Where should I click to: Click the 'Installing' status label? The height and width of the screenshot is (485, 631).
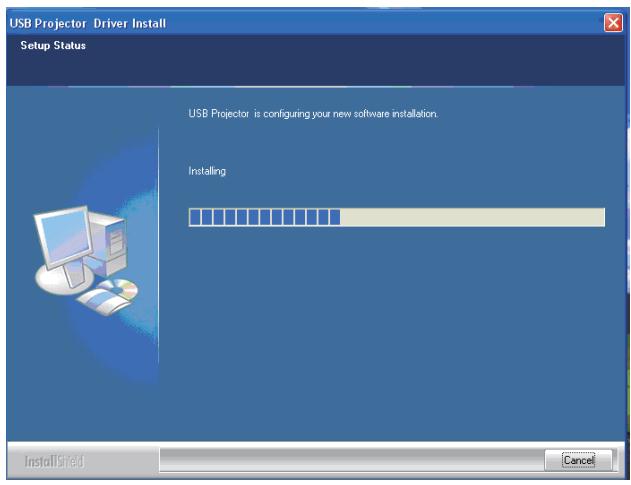point(207,171)
